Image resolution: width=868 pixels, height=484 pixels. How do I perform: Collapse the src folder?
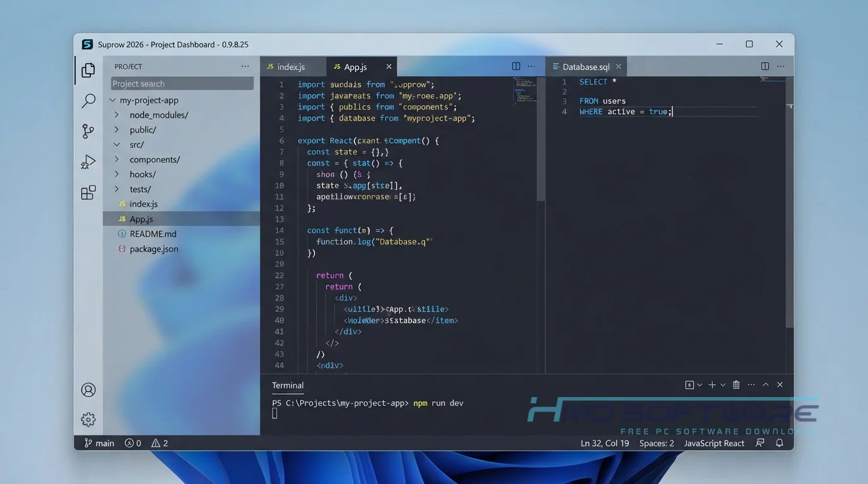(117, 144)
